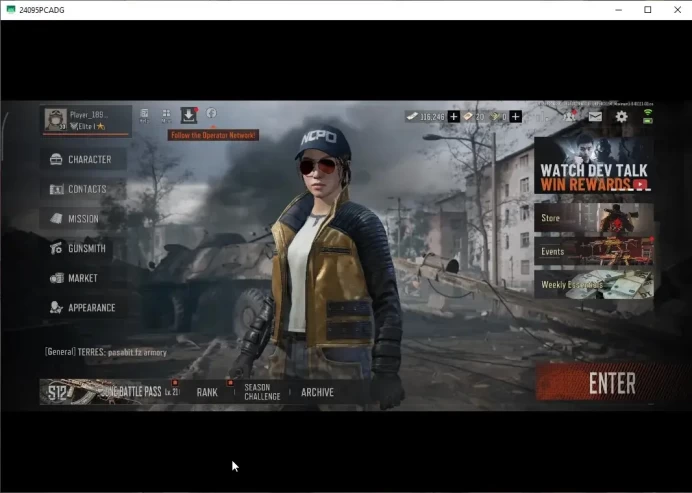The image size is (692, 493).
Task: Open the S12 Battle Pass banner
Action: [110, 391]
